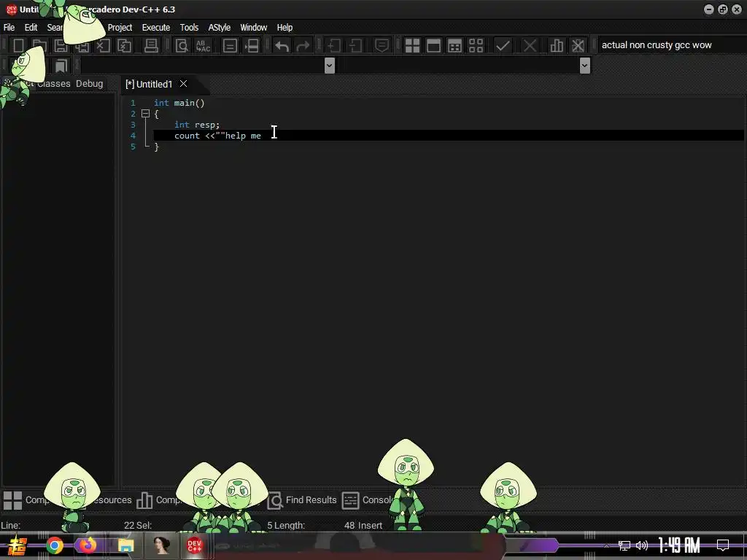Save the file with the Save icon

[61, 46]
